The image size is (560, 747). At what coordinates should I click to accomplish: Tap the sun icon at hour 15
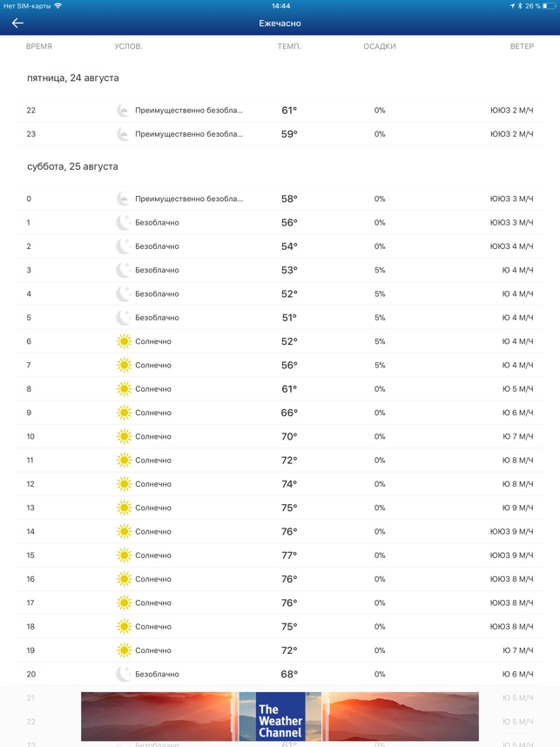coord(124,555)
